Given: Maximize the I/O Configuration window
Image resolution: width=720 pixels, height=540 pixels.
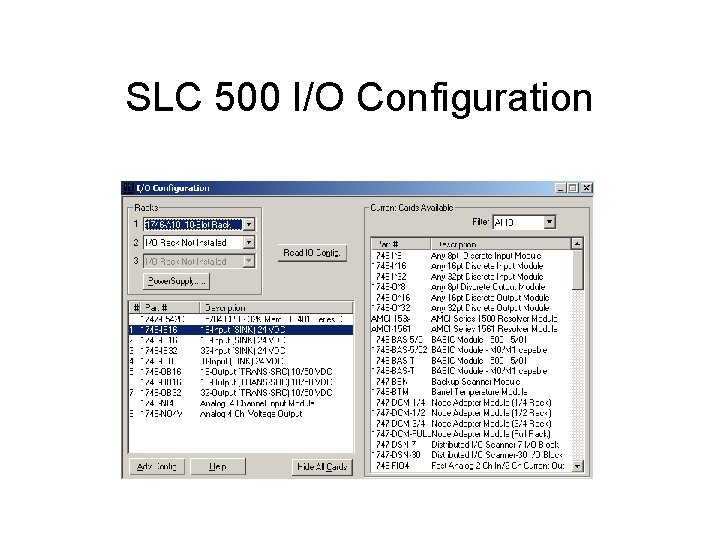Looking at the screenshot, I should 573,188.
